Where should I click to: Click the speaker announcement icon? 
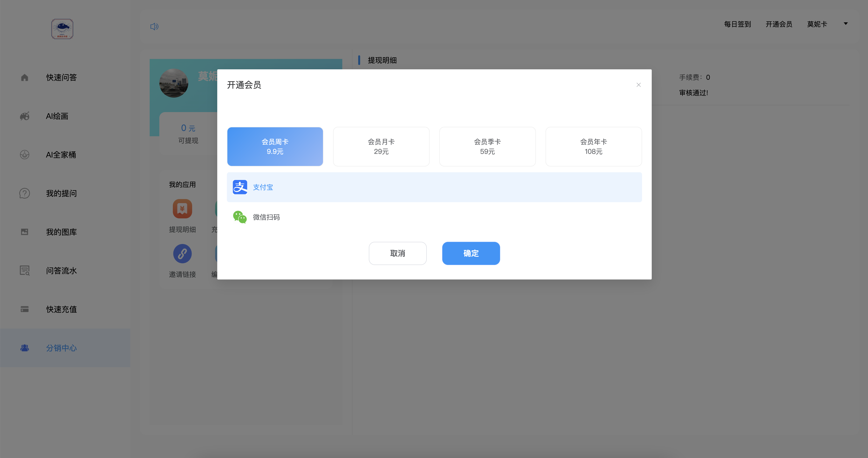click(x=154, y=26)
